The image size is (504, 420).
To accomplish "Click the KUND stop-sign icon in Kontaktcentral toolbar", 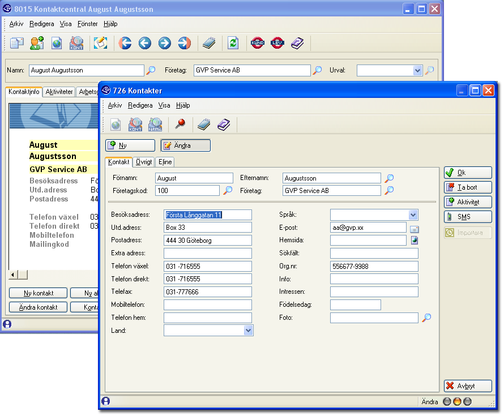I will pyautogui.click(x=258, y=43).
